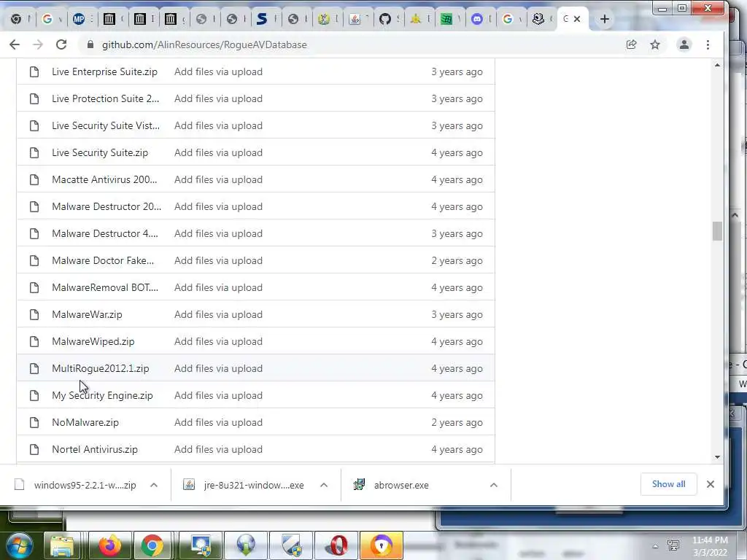Click file icon beside Nortel Antivirus.zip
The image size is (747, 560).
pos(34,449)
